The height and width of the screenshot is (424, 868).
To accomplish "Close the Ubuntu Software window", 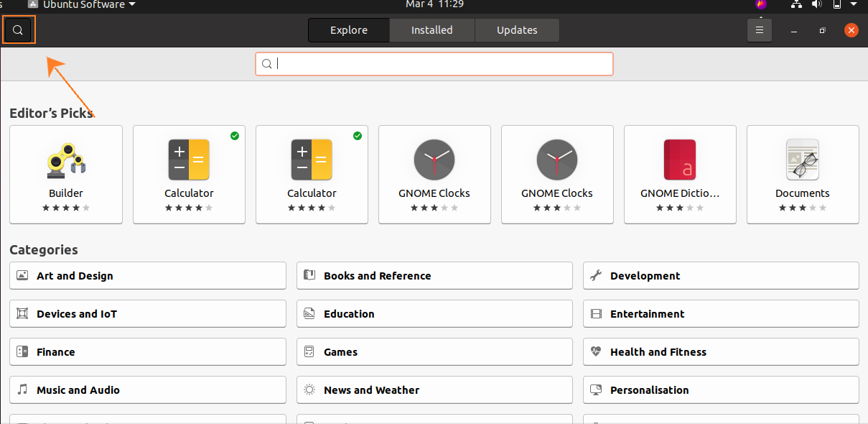I will [x=851, y=30].
